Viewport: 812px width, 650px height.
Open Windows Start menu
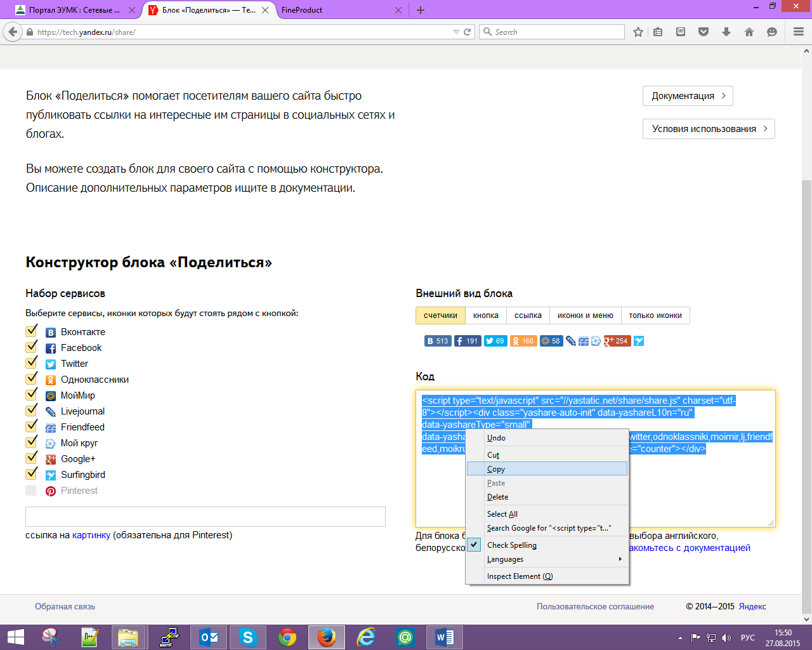tap(16, 637)
